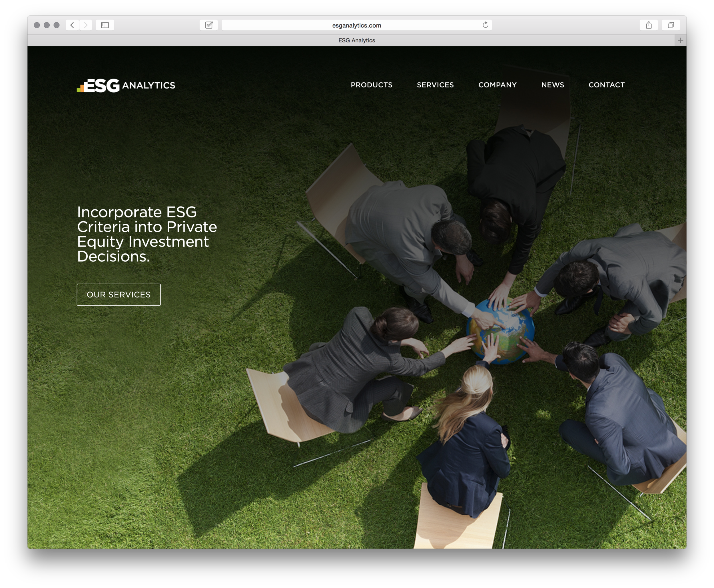Show the Safari sidebar
This screenshot has width=714, height=588.
[105, 25]
